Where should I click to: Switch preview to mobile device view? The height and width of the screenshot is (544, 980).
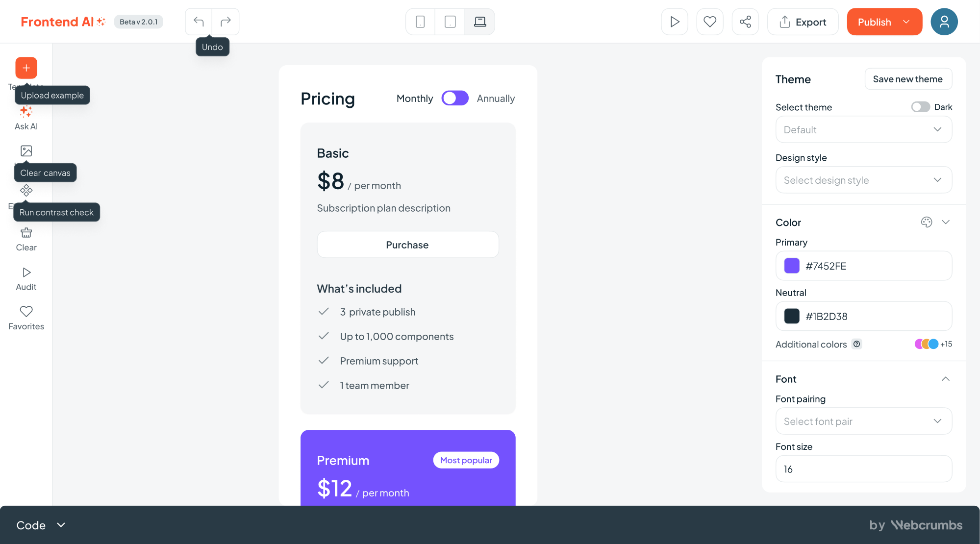point(420,21)
